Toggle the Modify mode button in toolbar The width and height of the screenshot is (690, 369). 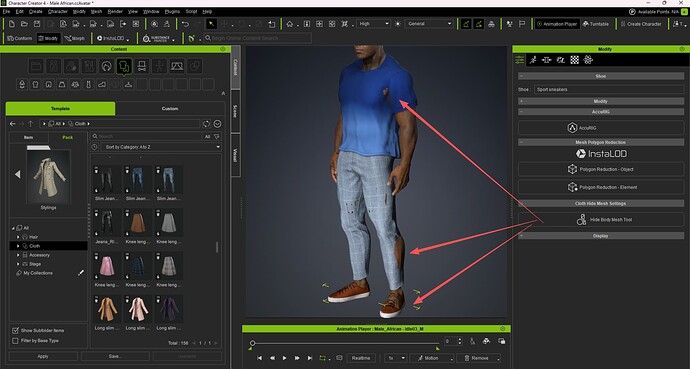coord(48,39)
